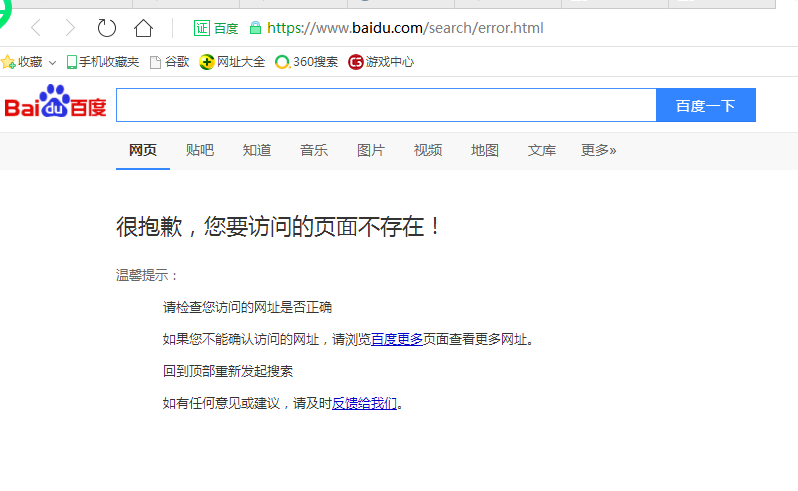
Task: Click the 温馨提示： label
Action: (147, 276)
